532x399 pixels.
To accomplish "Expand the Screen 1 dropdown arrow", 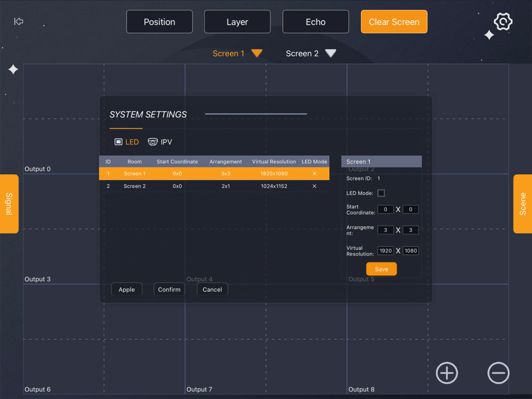I will pyautogui.click(x=257, y=53).
